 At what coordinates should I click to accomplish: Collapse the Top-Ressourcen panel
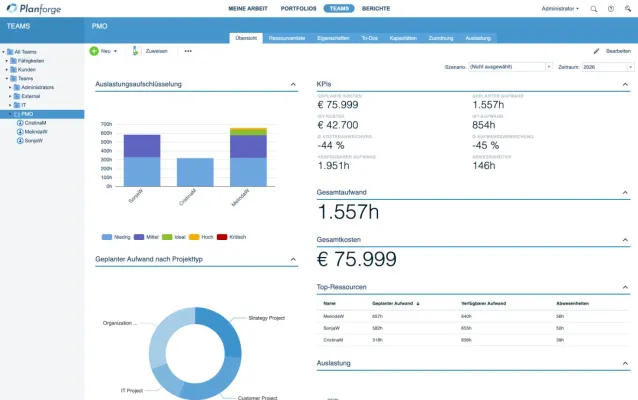coord(625,287)
